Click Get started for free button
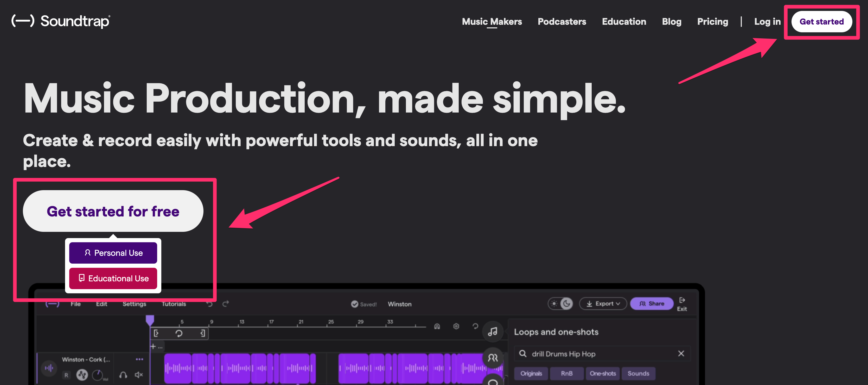The width and height of the screenshot is (868, 385). pyautogui.click(x=113, y=211)
